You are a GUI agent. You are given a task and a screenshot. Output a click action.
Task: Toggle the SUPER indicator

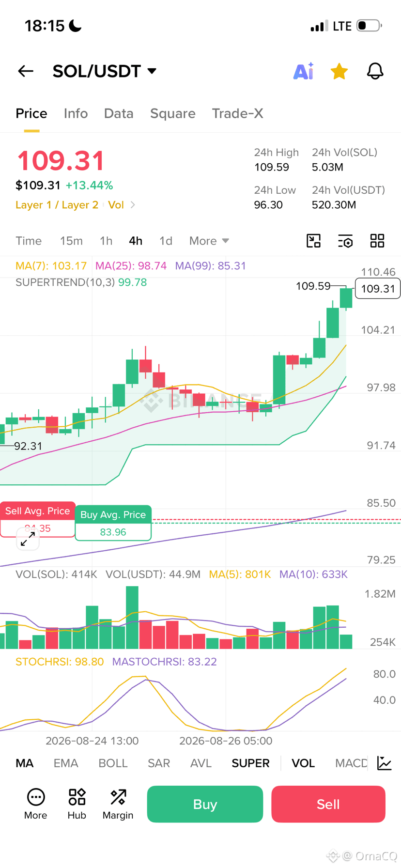pos(250,763)
